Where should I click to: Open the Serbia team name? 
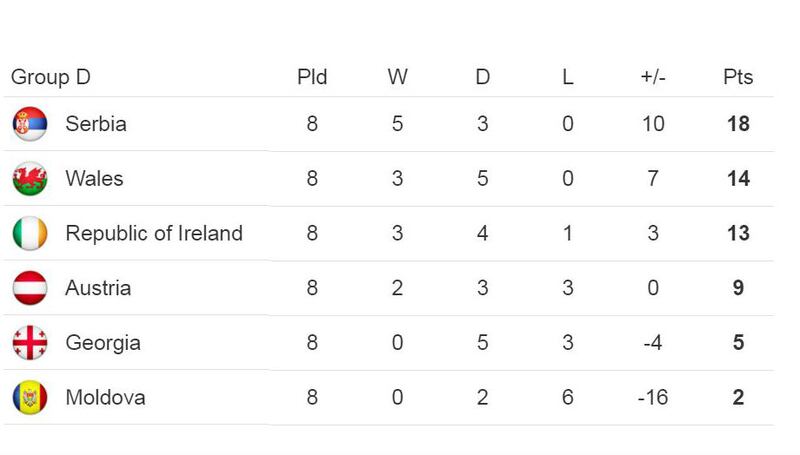click(96, 124)
